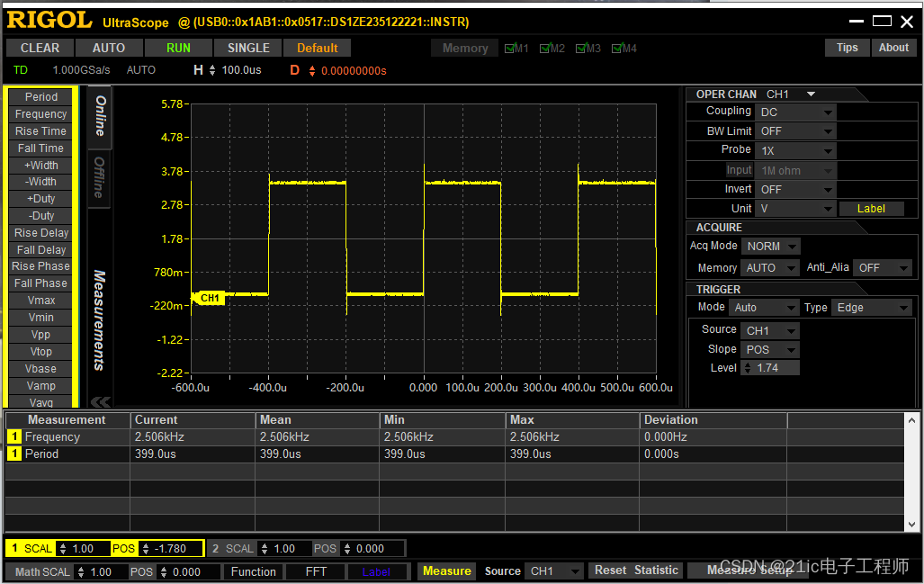
Task: Add the Vmax measurement
Action: [40, 301]
